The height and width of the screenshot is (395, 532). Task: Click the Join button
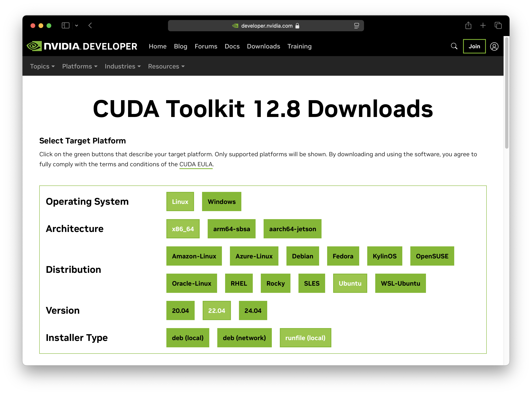[474, 46]
